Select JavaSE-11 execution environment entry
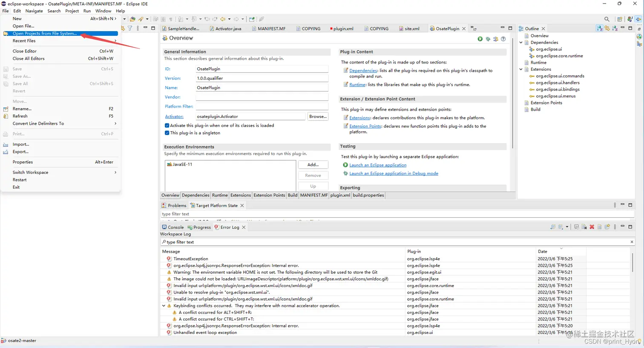Screen dimensions: 644x348 [x=182, y=164]
